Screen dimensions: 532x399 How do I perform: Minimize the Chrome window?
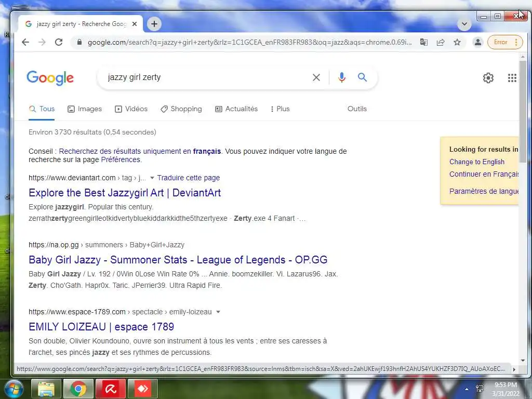tap(484, 16)
